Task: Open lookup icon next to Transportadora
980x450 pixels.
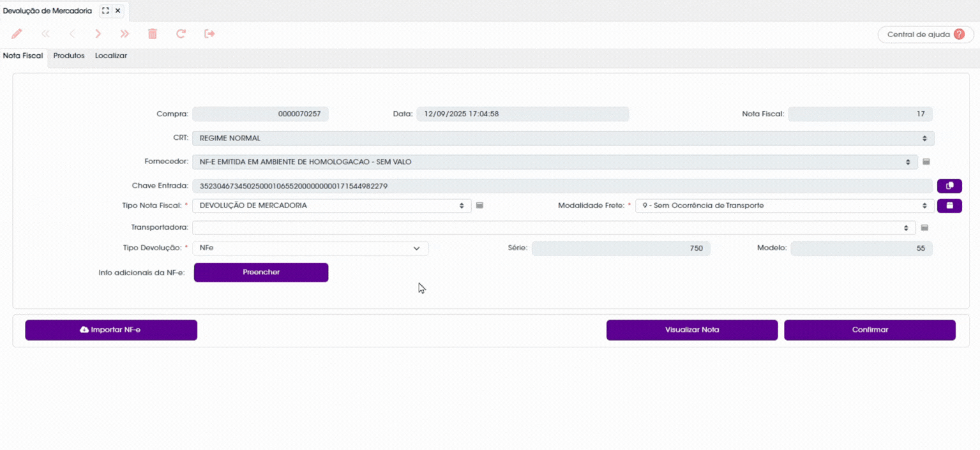Action: click(924, 228)
